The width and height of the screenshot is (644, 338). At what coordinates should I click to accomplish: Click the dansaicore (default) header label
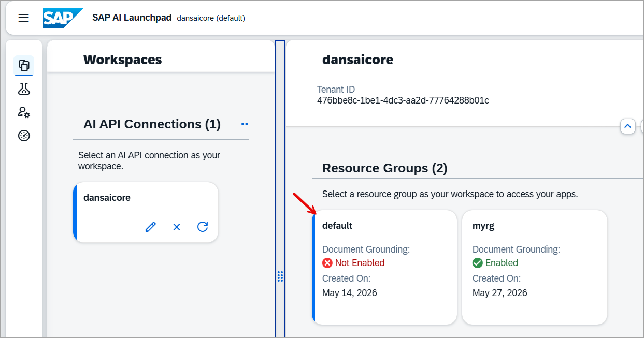click(211, 18)
